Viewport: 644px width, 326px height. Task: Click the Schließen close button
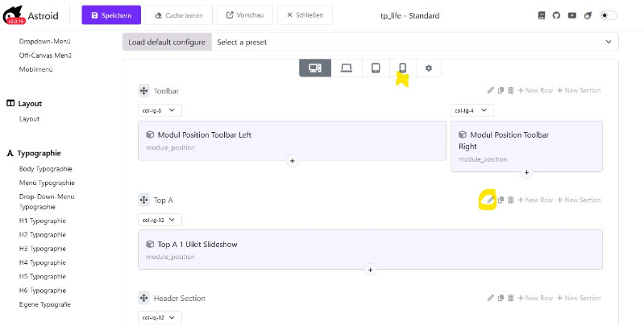point(305,15)
